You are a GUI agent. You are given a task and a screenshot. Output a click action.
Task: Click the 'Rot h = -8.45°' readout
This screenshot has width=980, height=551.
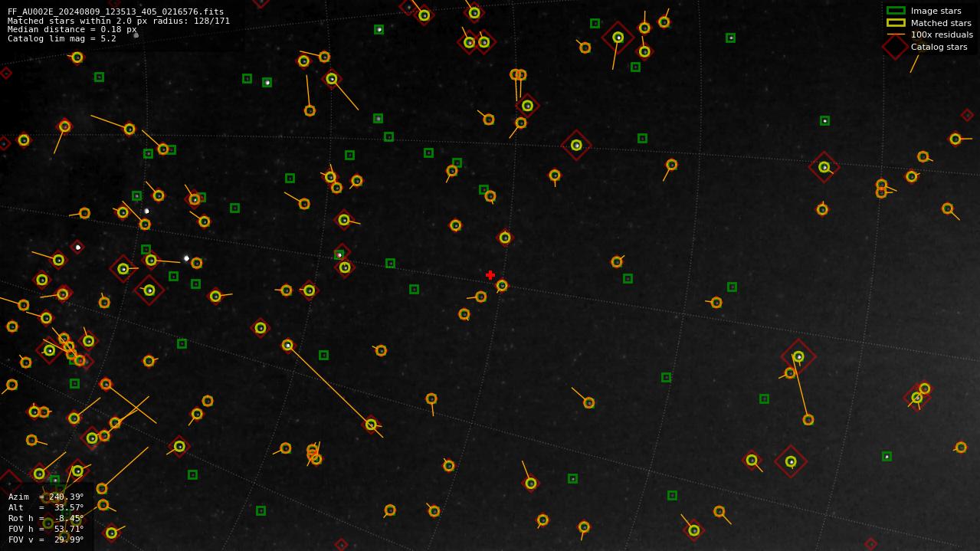click(46, 519)
